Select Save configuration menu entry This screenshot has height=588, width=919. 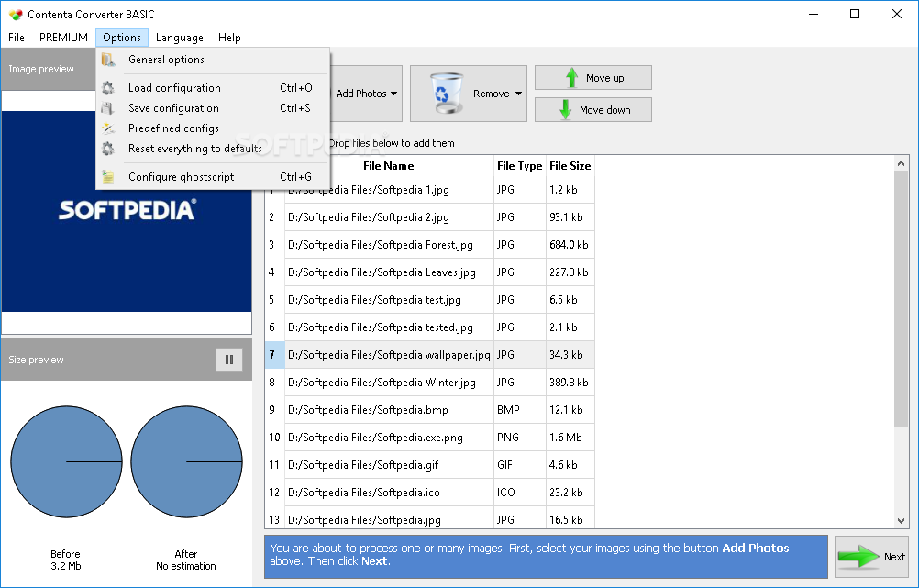[213, 108]
